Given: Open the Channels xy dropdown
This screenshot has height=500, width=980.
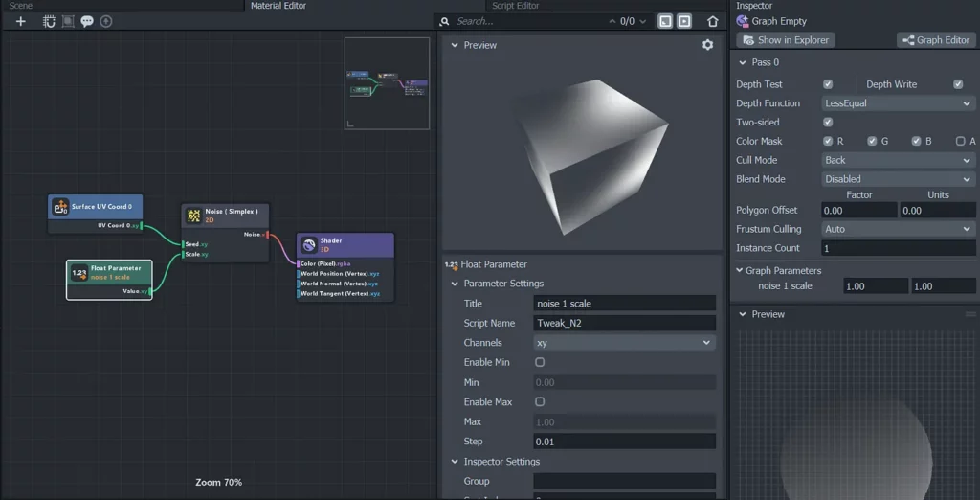Looking at the screenshot, I should (x=624, y=343).
